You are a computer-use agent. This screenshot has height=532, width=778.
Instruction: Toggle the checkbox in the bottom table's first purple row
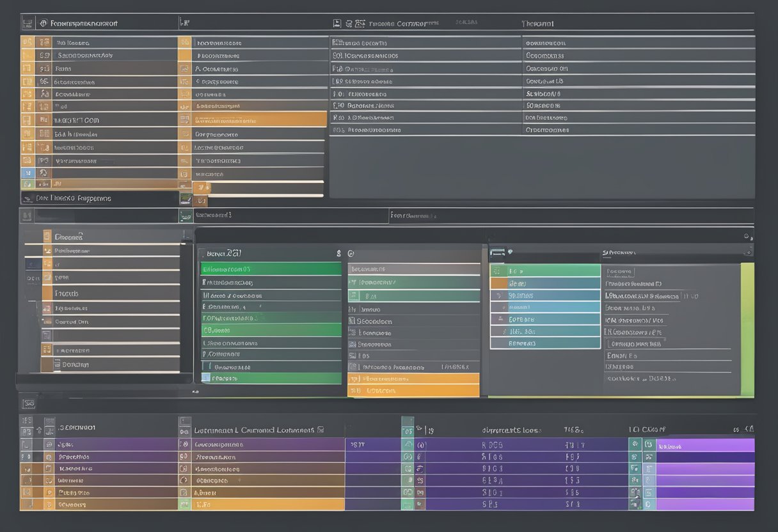click(27, 444)
